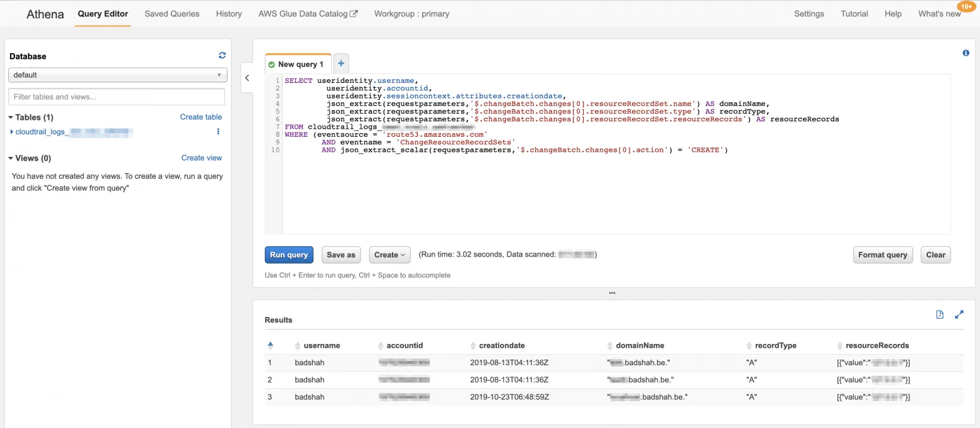The image size is (980, 428).
Task: Run the current query
Action: click(x=288, y=255)
